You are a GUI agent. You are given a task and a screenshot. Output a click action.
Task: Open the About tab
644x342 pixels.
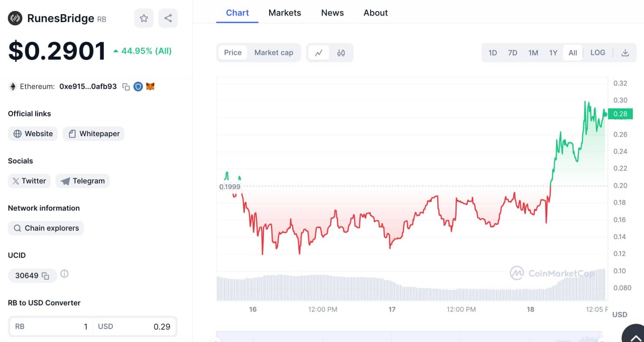coord(375,13)
